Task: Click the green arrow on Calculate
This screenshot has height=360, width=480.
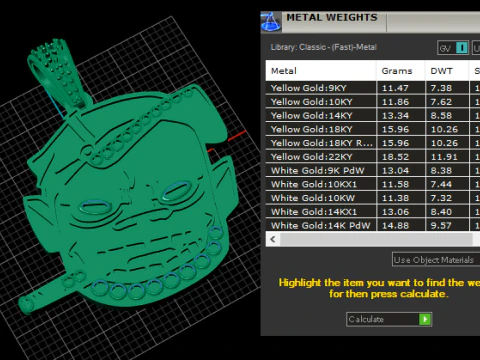Action: [425, 319]
